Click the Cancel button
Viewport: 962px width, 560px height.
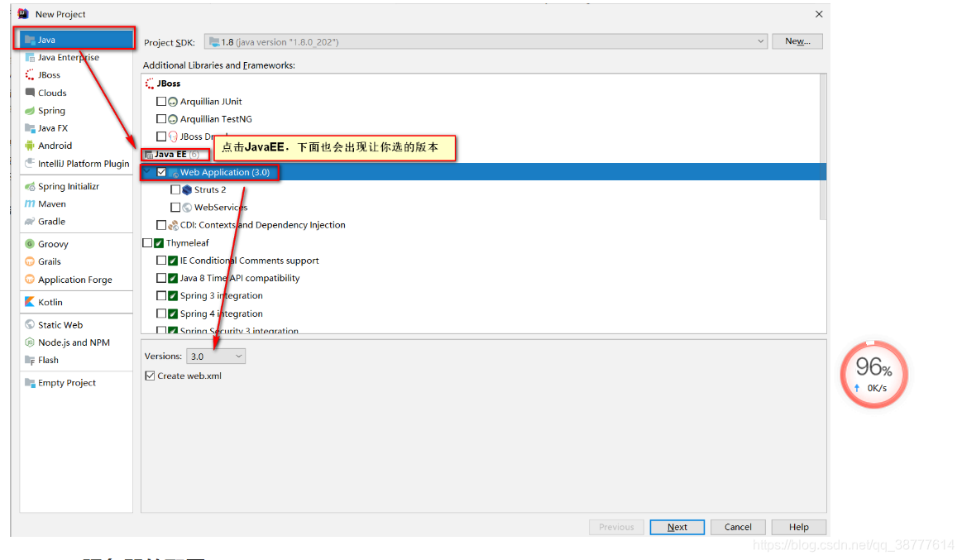(738, 527)
